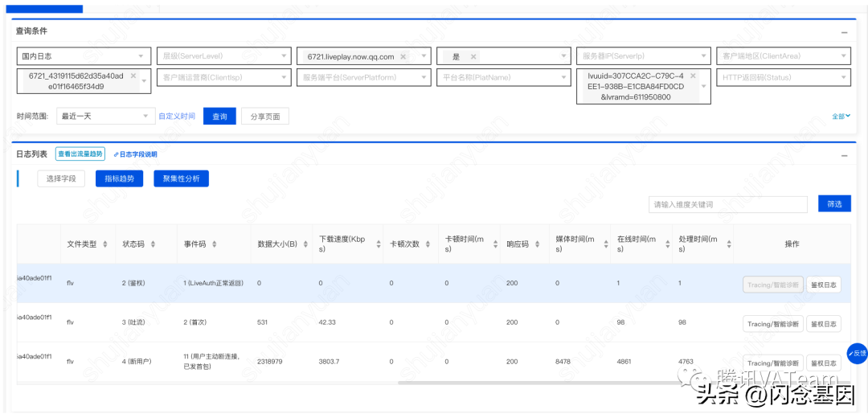Screen dimensions: 868x418
Task: Clear the 是 selection tag
Action: (x=473, y=56)
